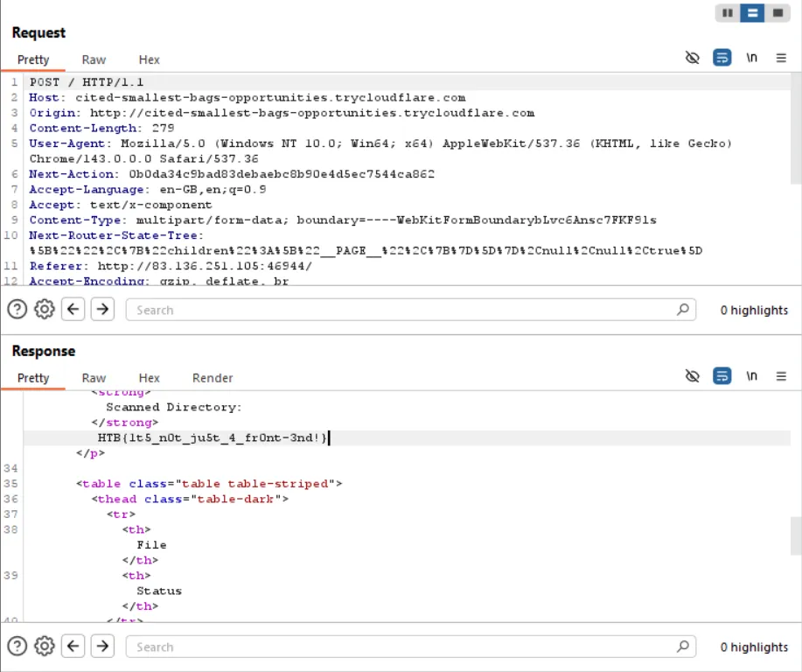Open help for the Response search bar

point(17,647)
